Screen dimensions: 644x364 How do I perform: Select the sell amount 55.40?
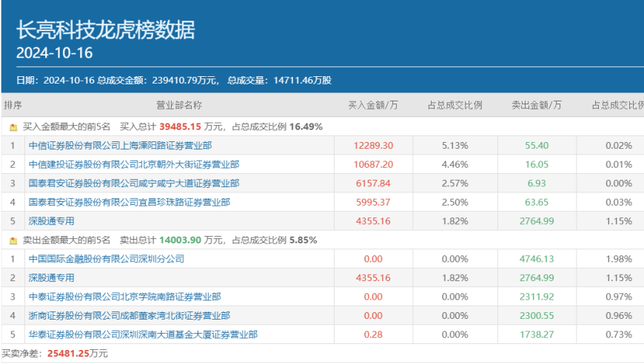coord(537,146)
